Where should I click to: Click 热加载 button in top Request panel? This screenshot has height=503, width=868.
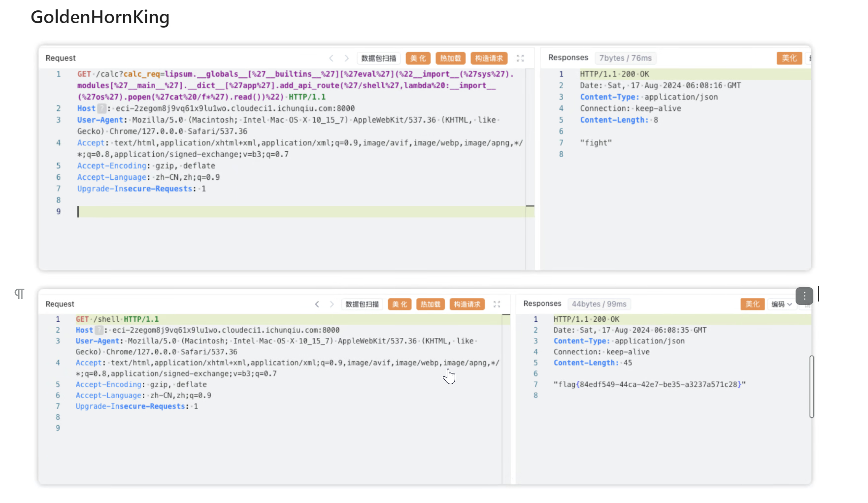[451, 58]
